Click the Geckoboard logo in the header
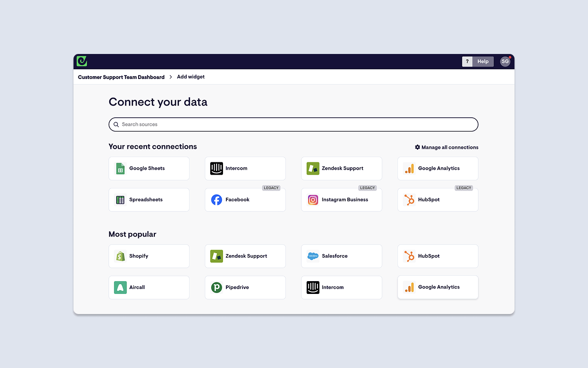 (x=82, y=61)
